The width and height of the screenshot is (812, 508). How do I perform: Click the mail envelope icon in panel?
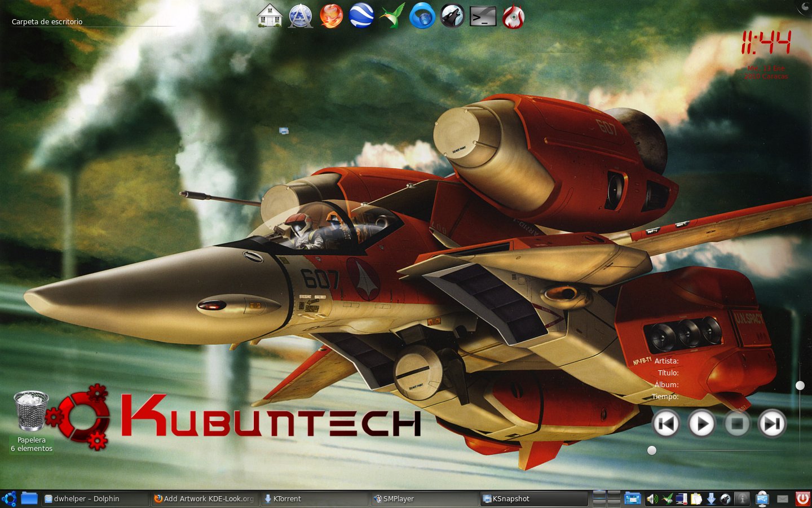tap(782, 499)
